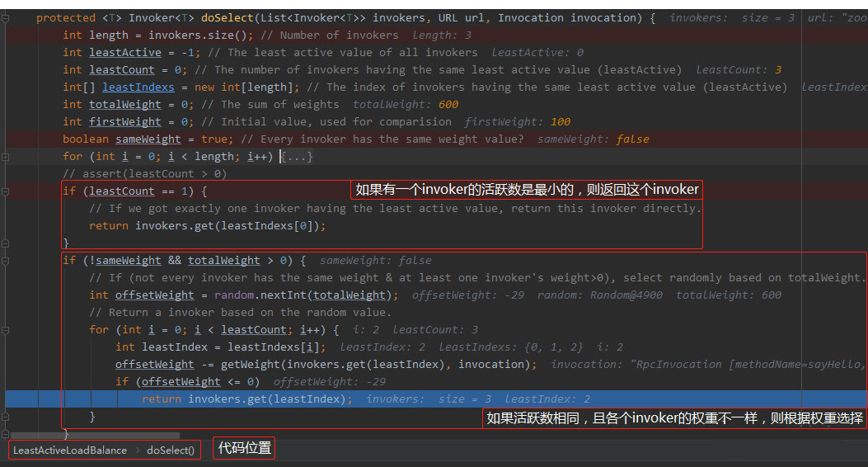Click fold end marker after return invokers.get(leastIndexs[0])
This screenshot has width=868, height=467.
5,243
